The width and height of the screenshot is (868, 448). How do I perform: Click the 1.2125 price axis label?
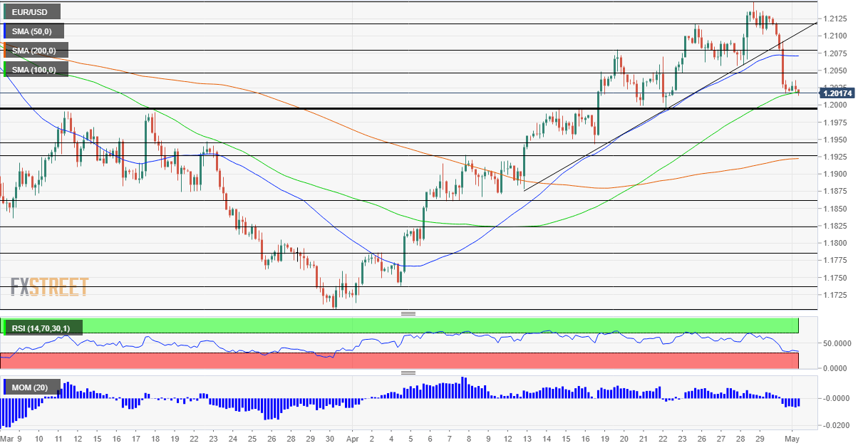(832, 19)
